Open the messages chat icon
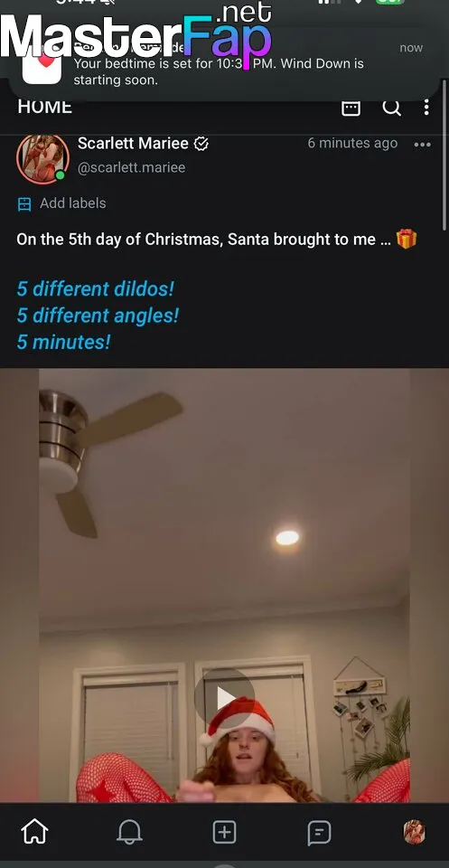 click(319, 832)
